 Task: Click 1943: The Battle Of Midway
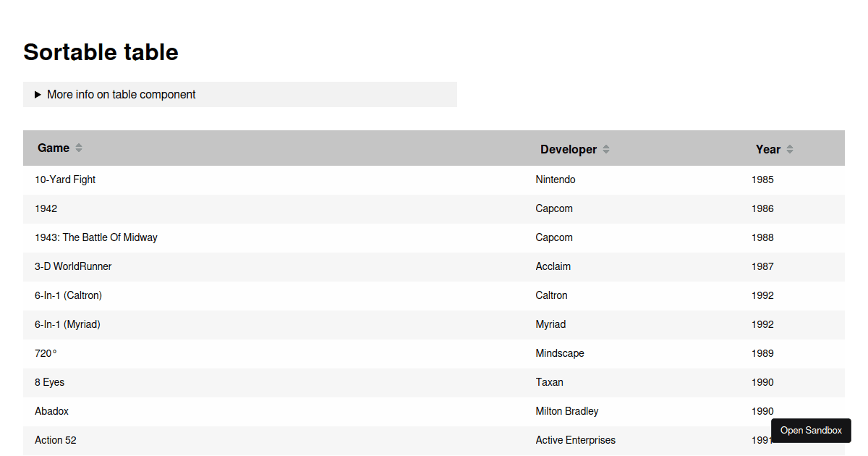pyautogui.click(x=95, y=237)
